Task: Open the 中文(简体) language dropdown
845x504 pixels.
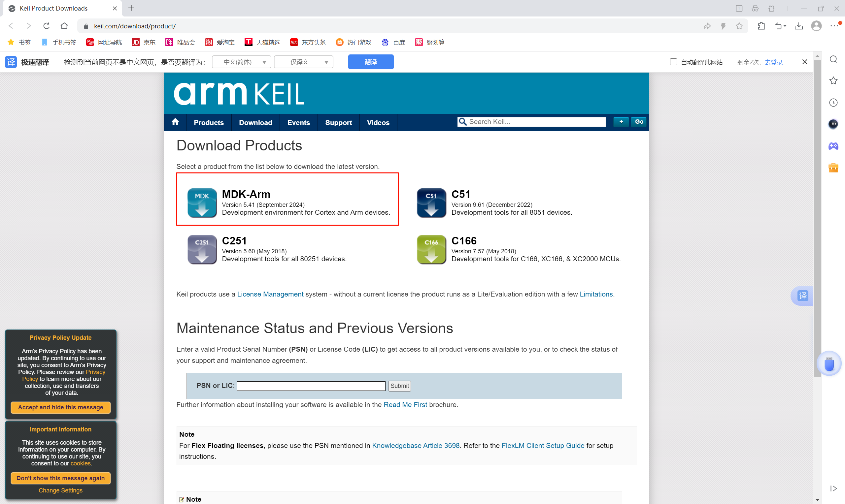Action: 242,62
